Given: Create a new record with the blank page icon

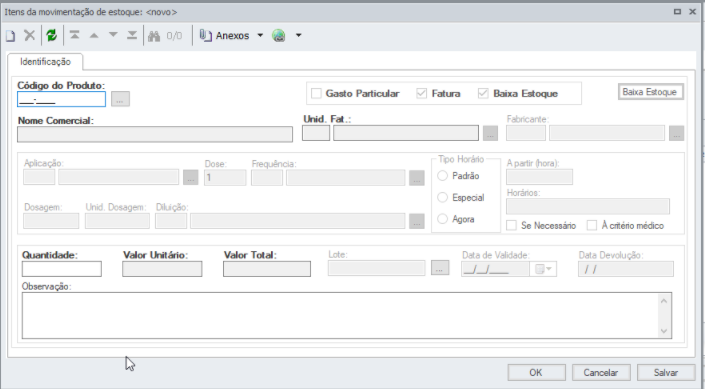Looking at the screenshot, I should [10, 36].
